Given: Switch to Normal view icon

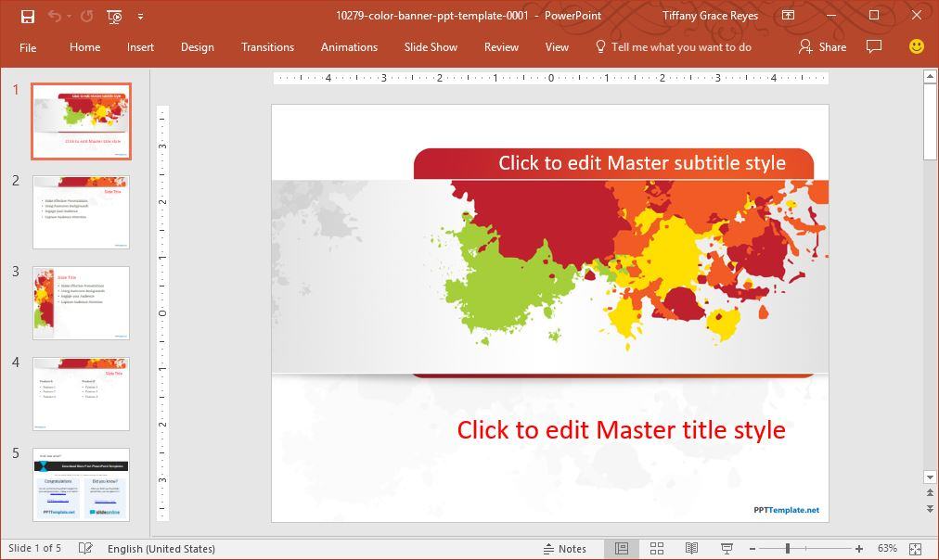Looking at the screenshot, I should pos(622,548).
